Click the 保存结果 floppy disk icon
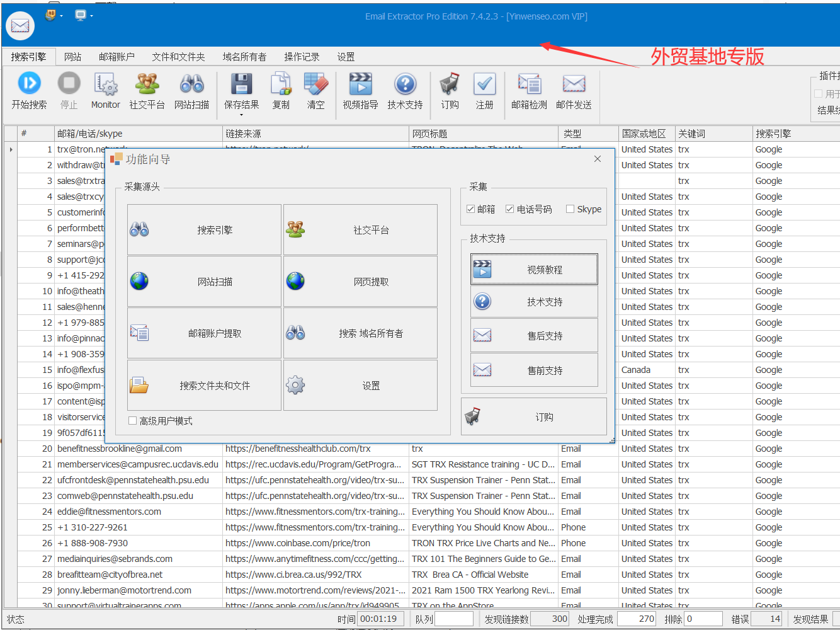 (x=241, y=84)
